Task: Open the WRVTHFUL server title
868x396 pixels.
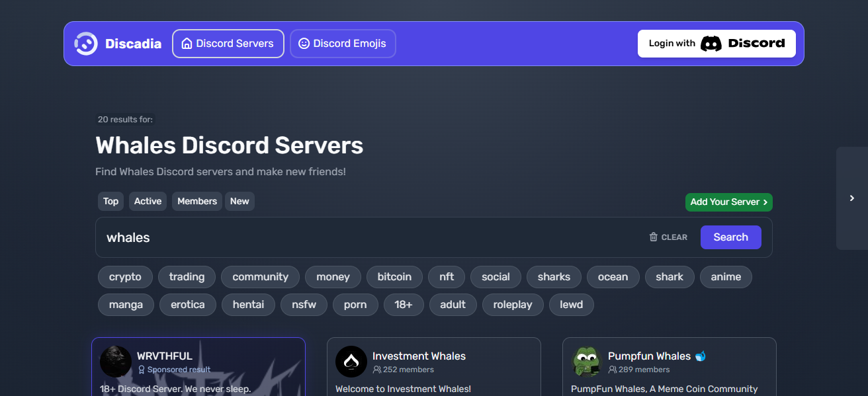Action: coord(165,356)
